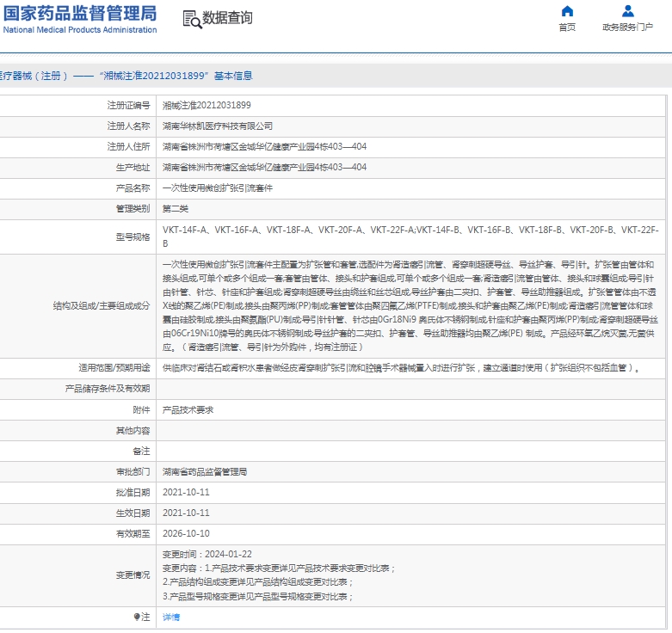Click the 第二类 management category value
The image size is (672, 633).
176,209
